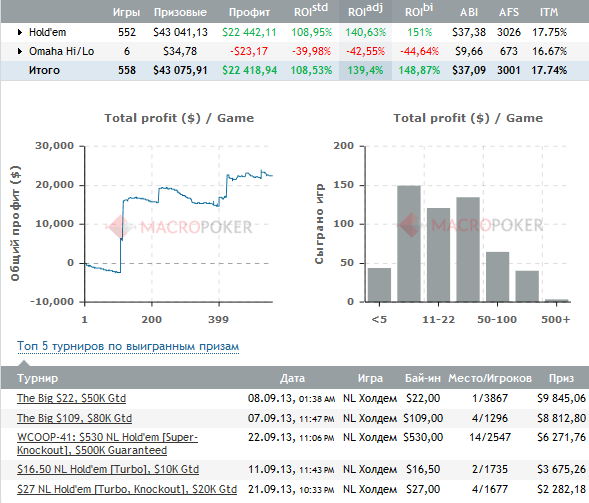The width and height of the screenshot is (589, 503).
Task: Click the Турнир column header
Action: click(x=38, y=378)
